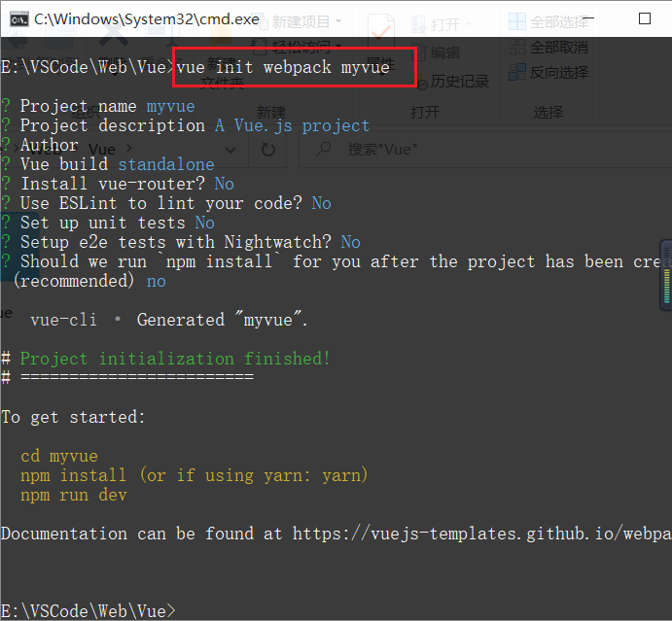672x621 pixels.
Task: Click the "npm run dev" line
Action: pos(74,495)
